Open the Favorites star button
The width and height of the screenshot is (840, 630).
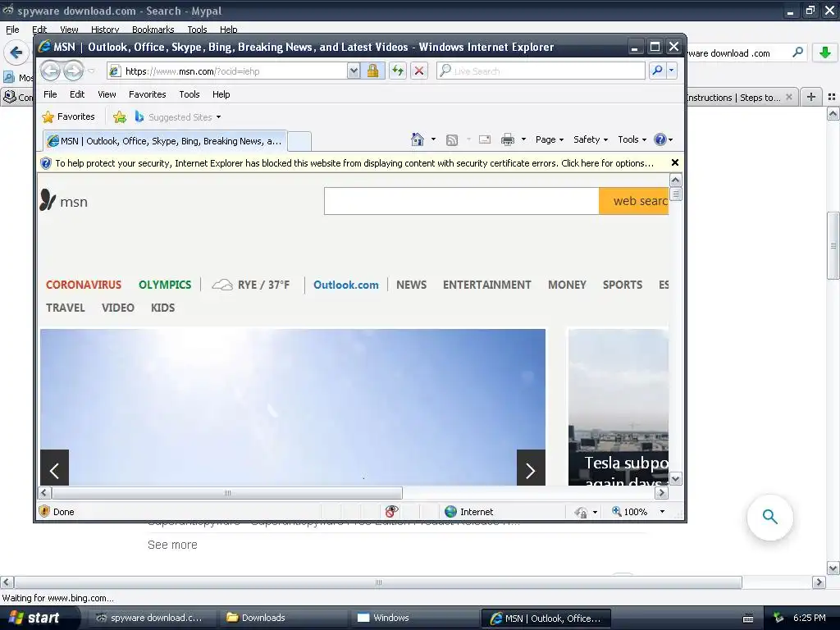pyautogui.click(x=69, y=116)
